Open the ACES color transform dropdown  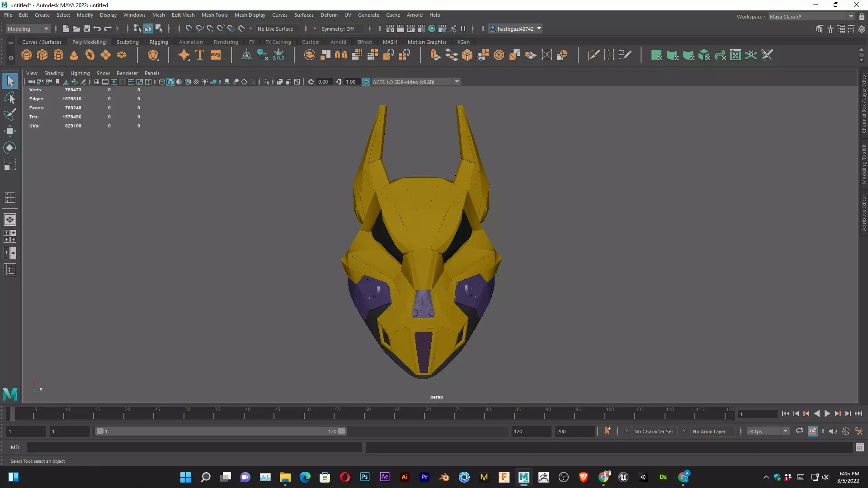[457, 82]
